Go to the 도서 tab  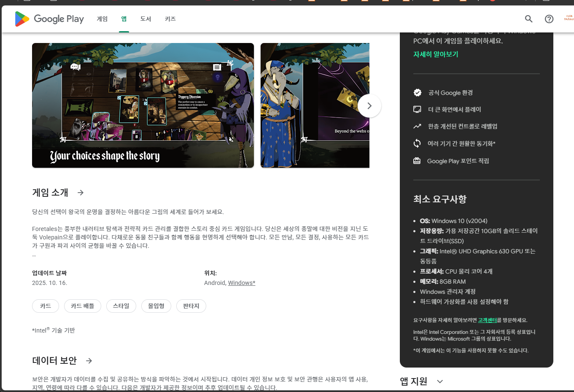click(x=146, y=19)
